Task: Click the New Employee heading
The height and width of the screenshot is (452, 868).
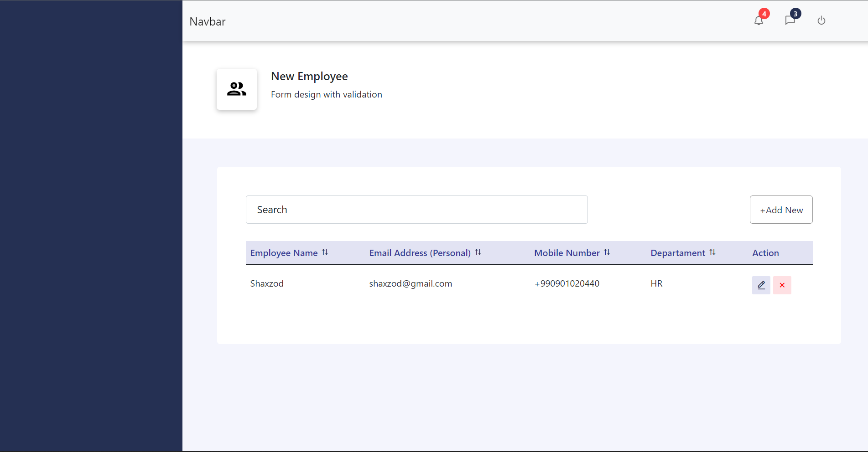Action: coord(309,77)
